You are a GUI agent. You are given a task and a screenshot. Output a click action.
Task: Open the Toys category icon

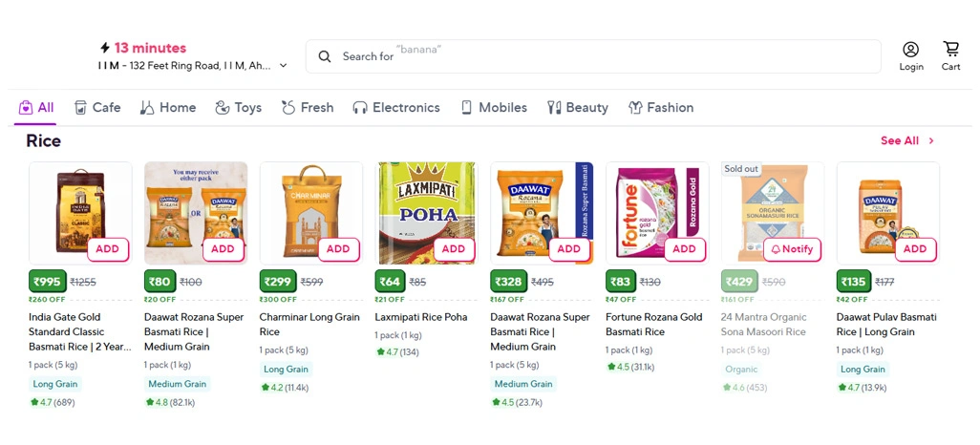tap(223, 108)
